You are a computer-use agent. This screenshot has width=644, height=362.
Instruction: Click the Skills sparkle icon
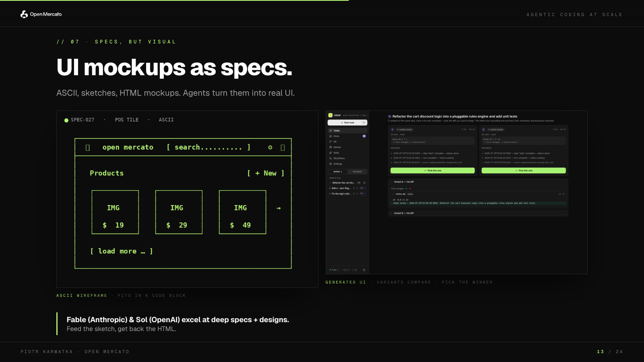[330, 153]
